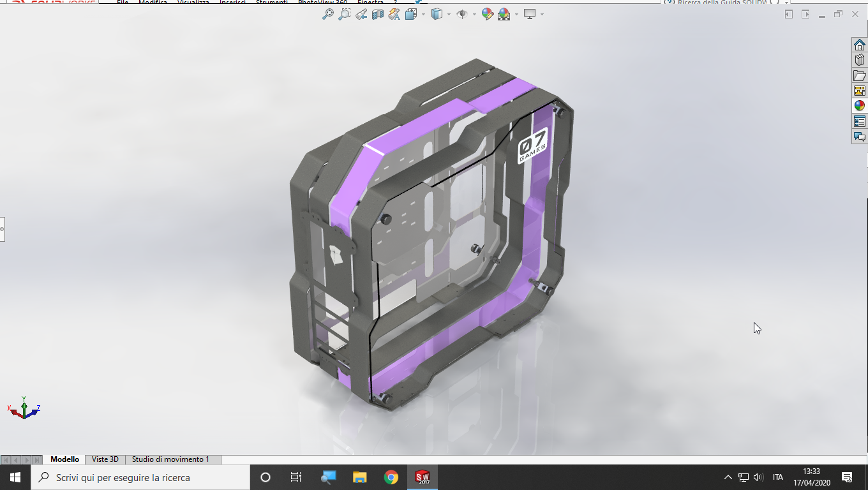The image size is (868, 490).
Task: Open the SOLIDWORKS Resources home tab
Action: click(x=860, y=45)
